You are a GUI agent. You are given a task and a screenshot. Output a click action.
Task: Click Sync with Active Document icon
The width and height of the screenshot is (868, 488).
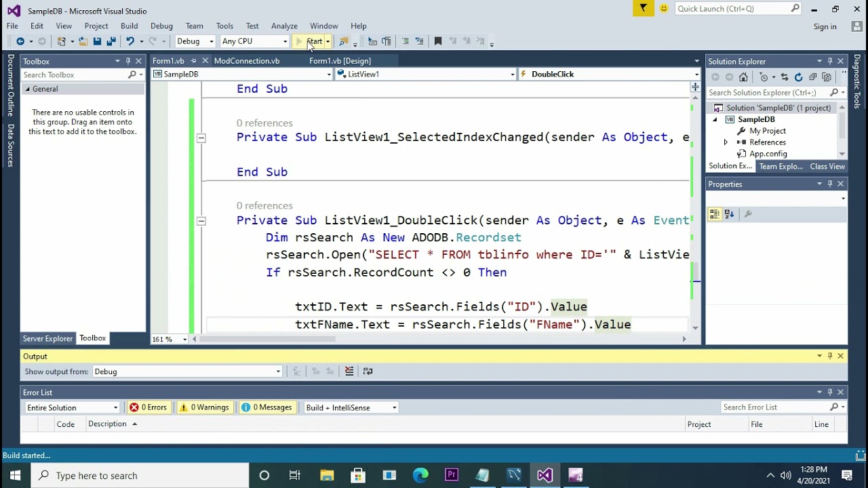coord(785,77)
